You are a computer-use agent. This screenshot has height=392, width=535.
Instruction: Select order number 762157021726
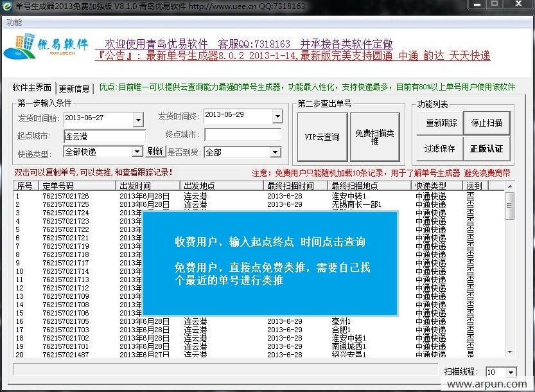(66, 197)
